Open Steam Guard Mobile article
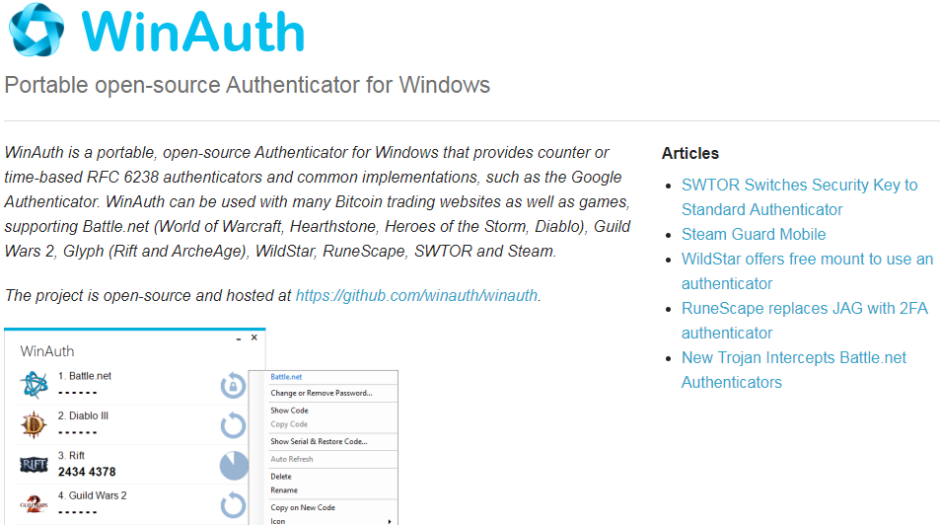The height and width of the screenshot is (525, 940). click(x=754, y=234)
